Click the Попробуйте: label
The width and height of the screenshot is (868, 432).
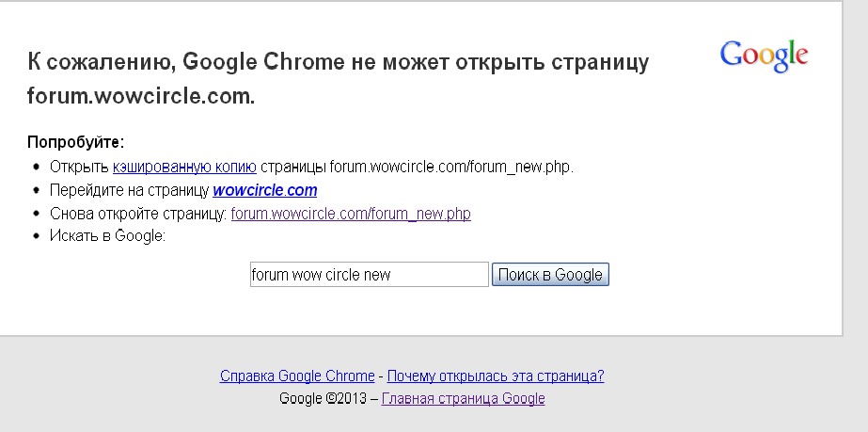(76, 142)
